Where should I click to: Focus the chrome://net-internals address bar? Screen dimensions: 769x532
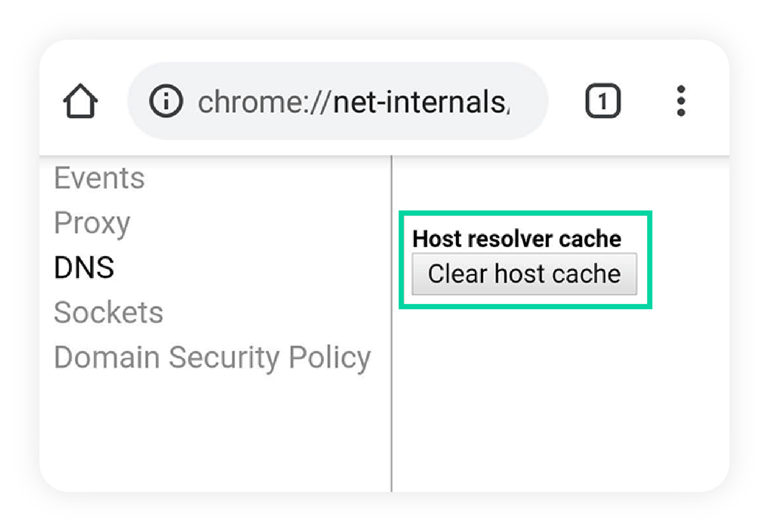tap(338, 101)
